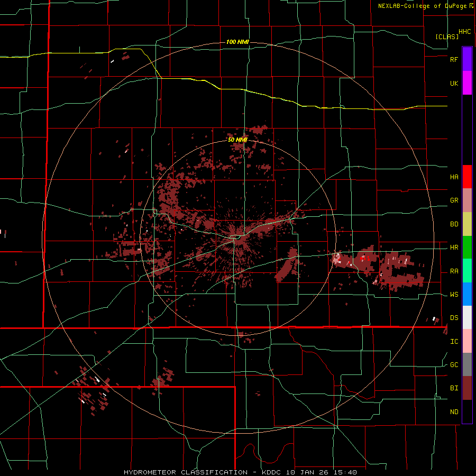Viewport: 476px width, 476px height.
Task: Click the HR green legend swatch
Action: pos(467,248)
